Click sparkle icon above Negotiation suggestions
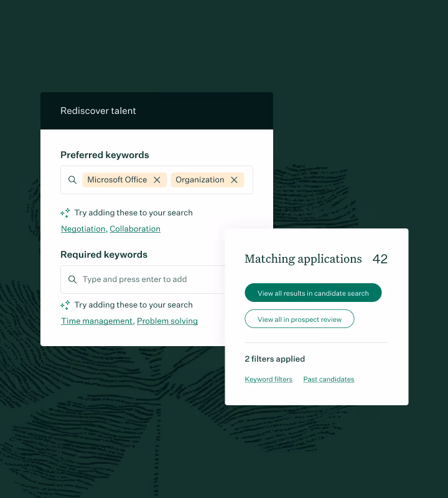The width and height of the screenshot is (448, 498). point(65,213)
